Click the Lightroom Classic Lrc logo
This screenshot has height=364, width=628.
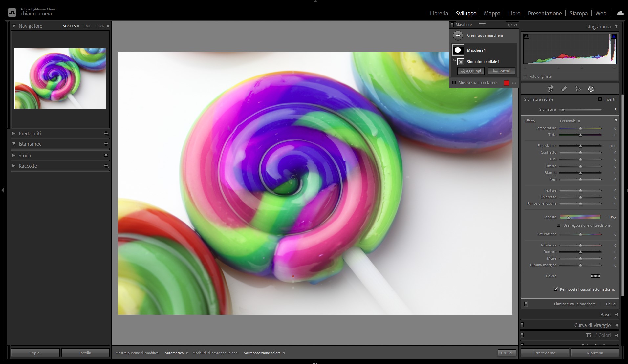click(x=12, y=12)
